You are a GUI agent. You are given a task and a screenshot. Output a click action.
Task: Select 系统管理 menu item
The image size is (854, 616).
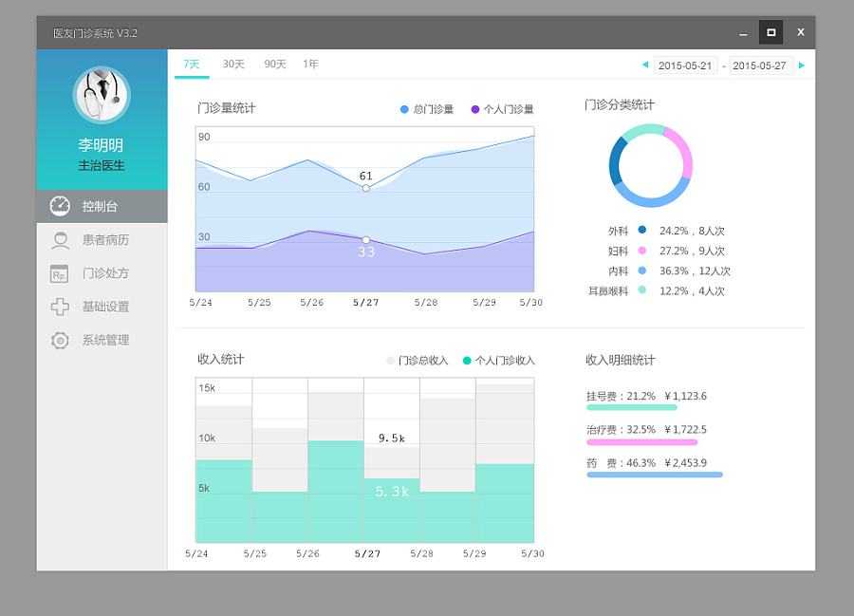click(102, 341)
